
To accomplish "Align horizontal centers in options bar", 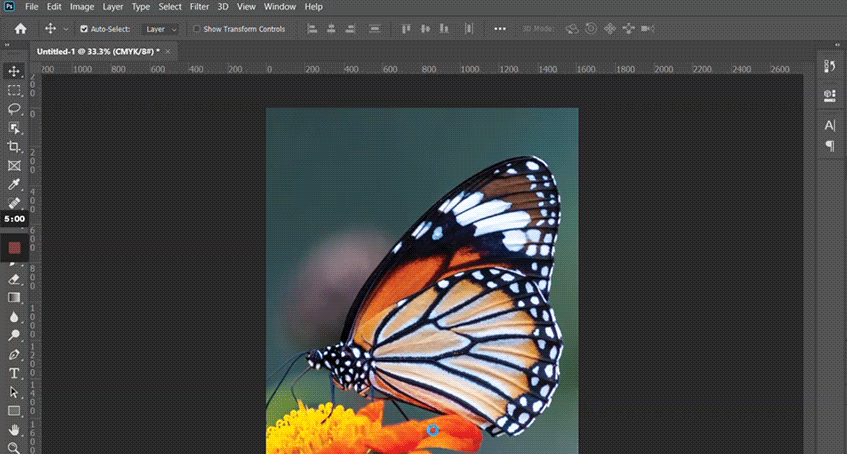I will (331, 29).
